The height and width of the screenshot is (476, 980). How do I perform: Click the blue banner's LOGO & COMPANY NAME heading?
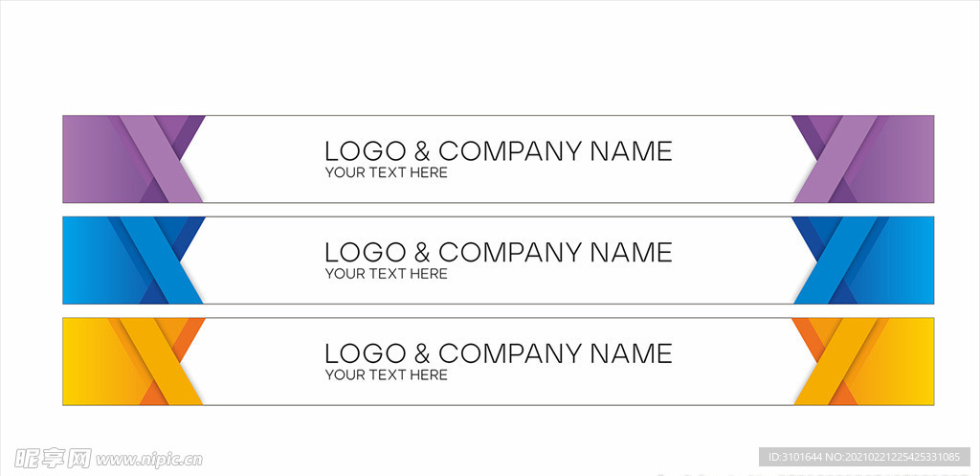(x=498, y=253)
